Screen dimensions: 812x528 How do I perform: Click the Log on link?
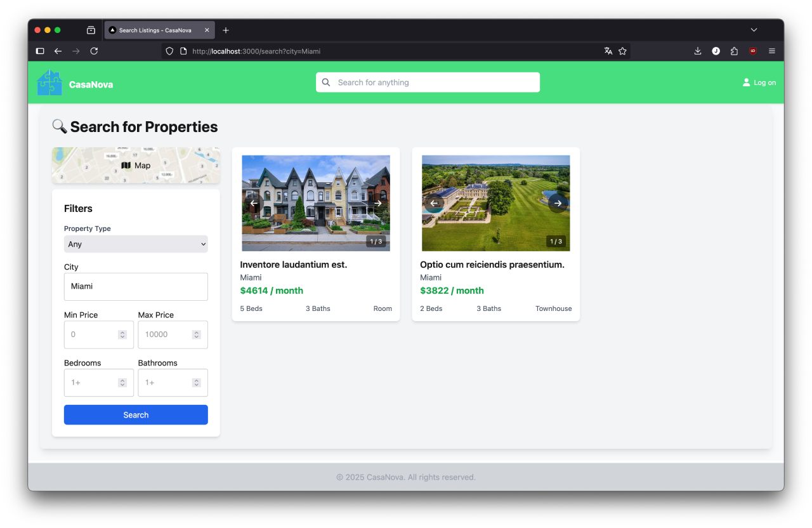759,82
